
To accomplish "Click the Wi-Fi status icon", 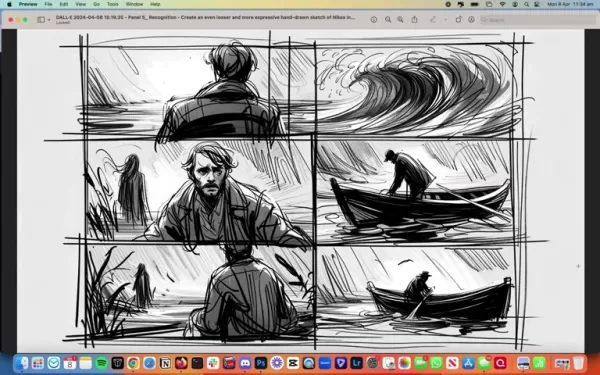I will point(502,4).
